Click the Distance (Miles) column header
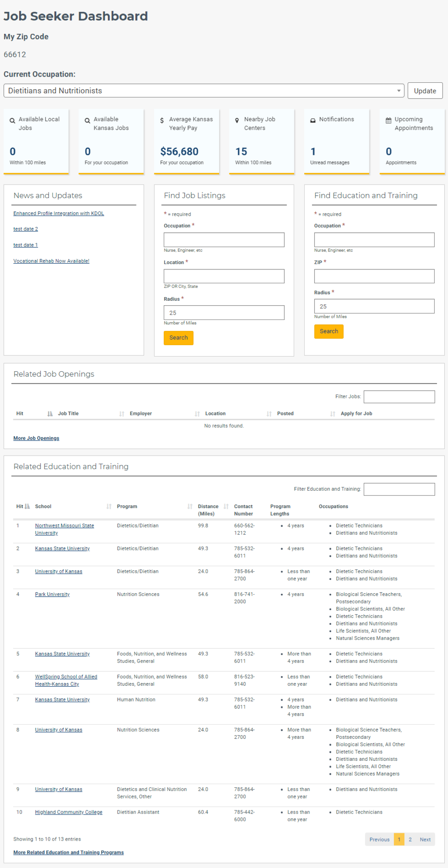The image size is (448, 868). pyautogui.click(x=208, y=510)
